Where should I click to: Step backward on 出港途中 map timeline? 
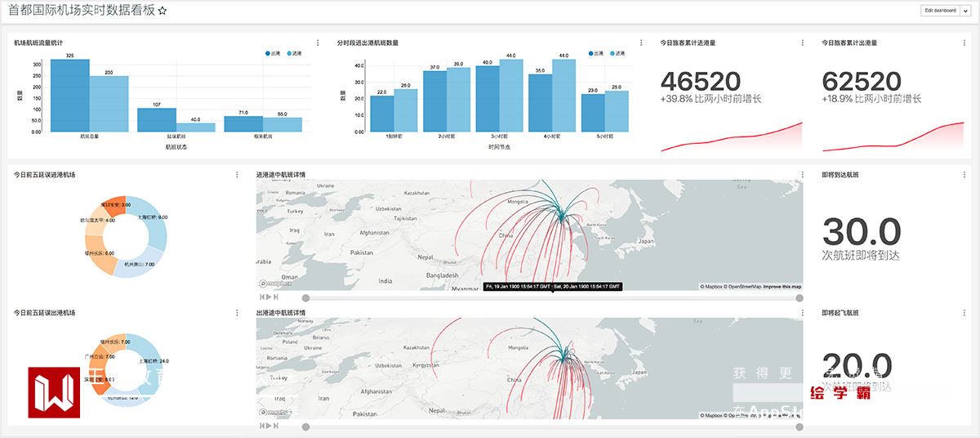(261, 426)
